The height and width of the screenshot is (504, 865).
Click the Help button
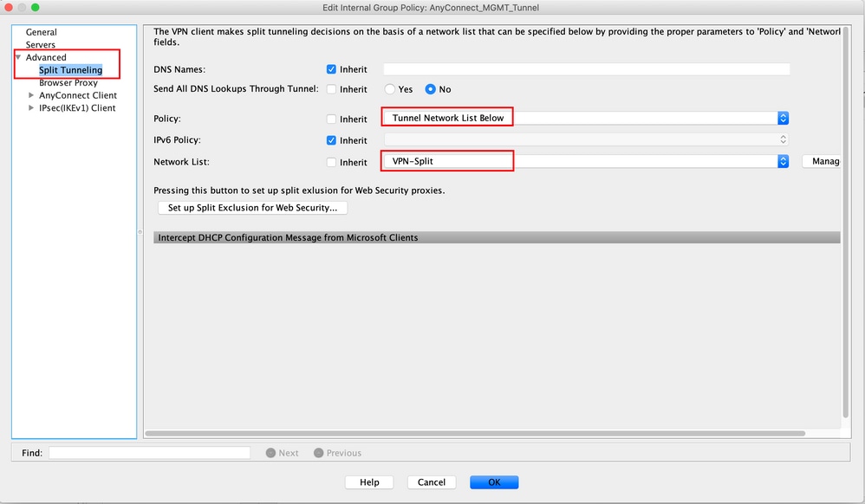(369, 482)
